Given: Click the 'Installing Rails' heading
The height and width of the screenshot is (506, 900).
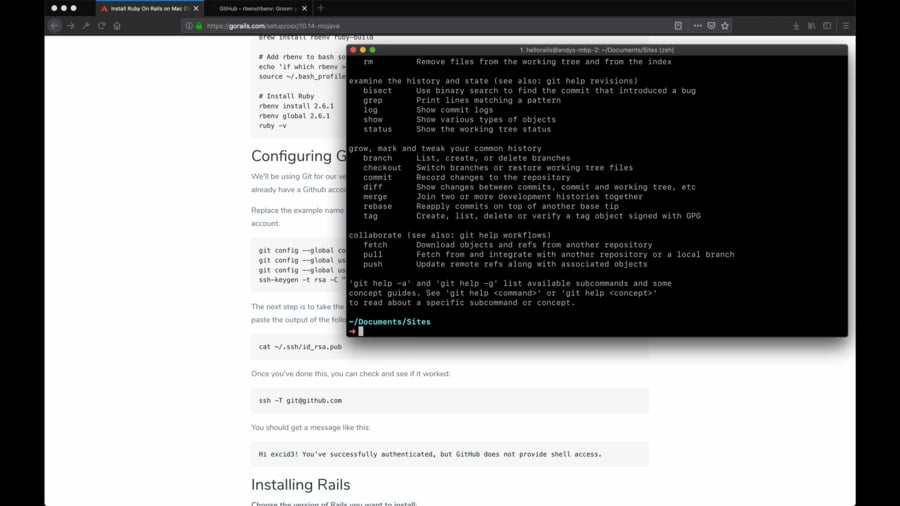Looking at the screenshot, I should point(300,485).
